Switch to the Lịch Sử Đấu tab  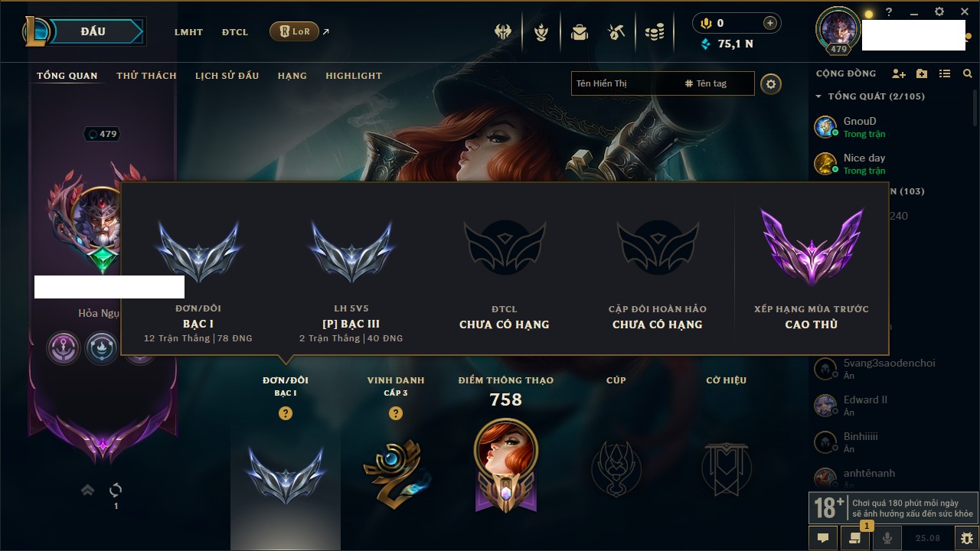pos(227,76)
